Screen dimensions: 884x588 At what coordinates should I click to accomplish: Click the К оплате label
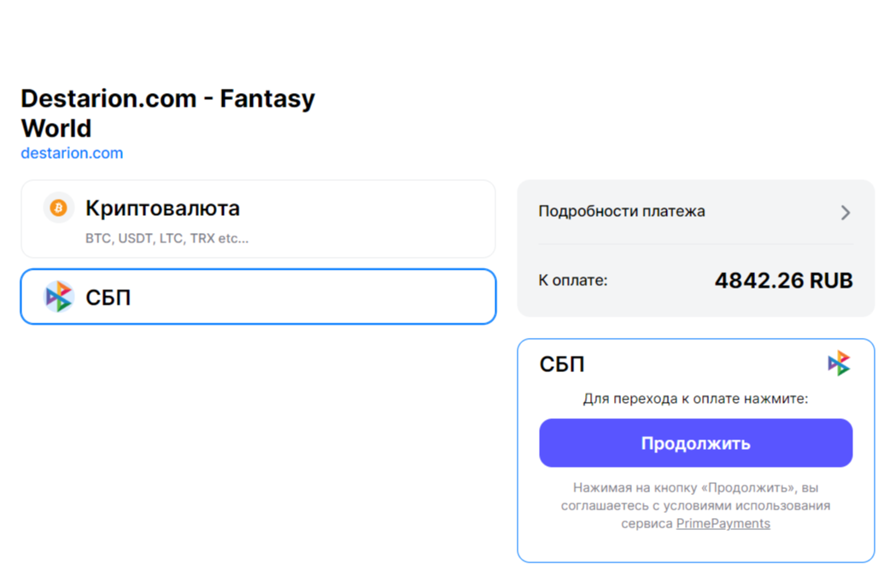(x=572, y=280)
